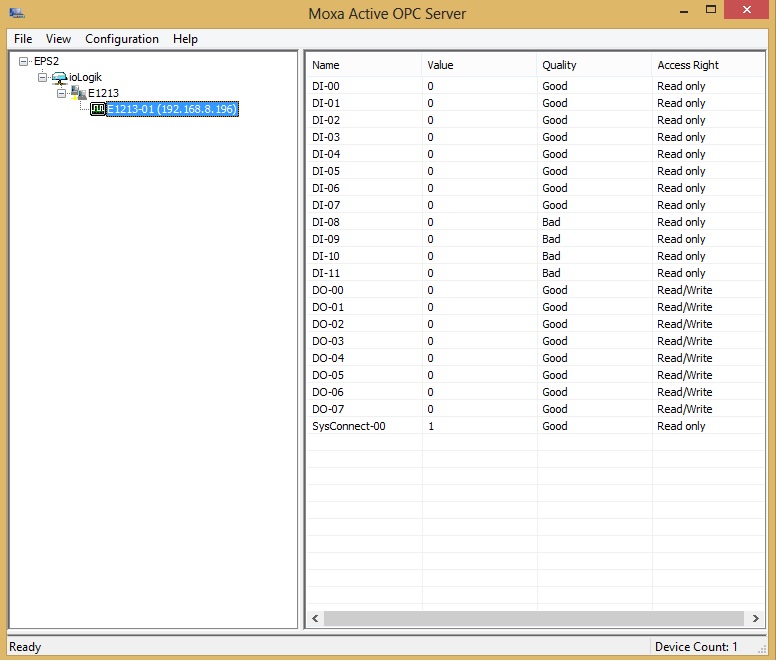Click Read only access cell for DI-00
Screen dimensions: 776x664
tap(681, 86)
